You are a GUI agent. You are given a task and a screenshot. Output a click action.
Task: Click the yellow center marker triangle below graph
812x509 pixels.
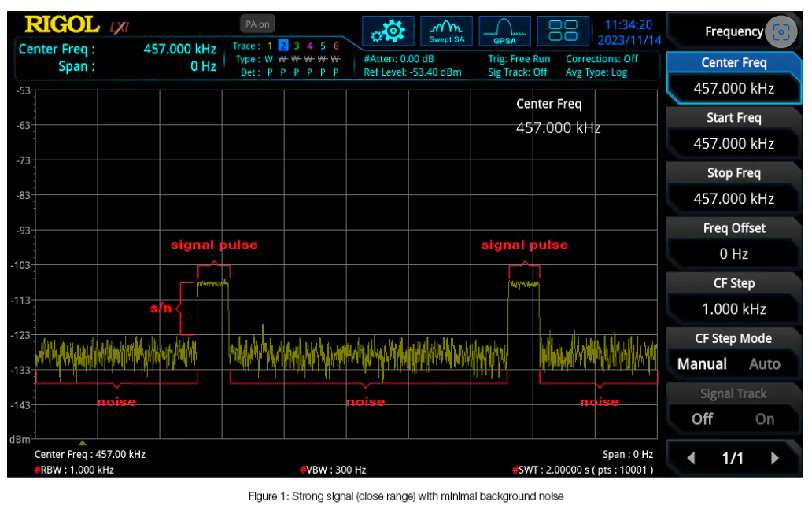pos(83,442)
